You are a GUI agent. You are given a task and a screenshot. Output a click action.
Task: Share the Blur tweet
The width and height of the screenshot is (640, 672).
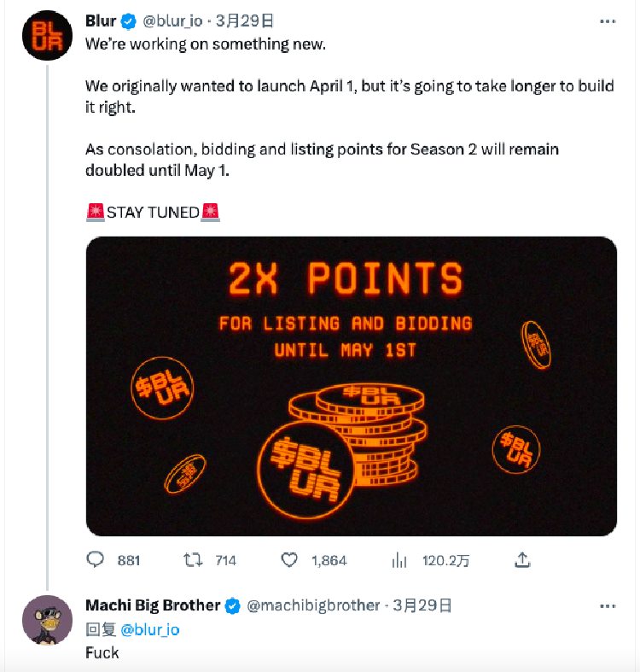(523, 560)
